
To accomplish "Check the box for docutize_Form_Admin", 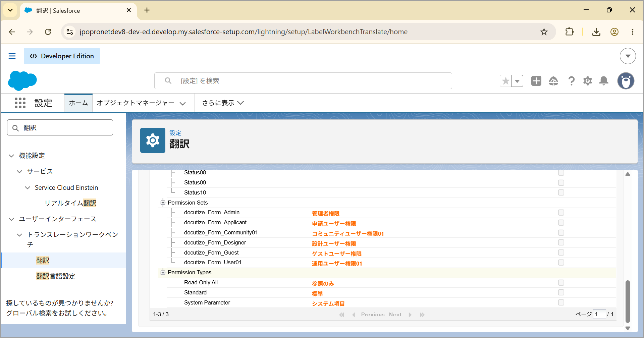I will pos(561,213).
